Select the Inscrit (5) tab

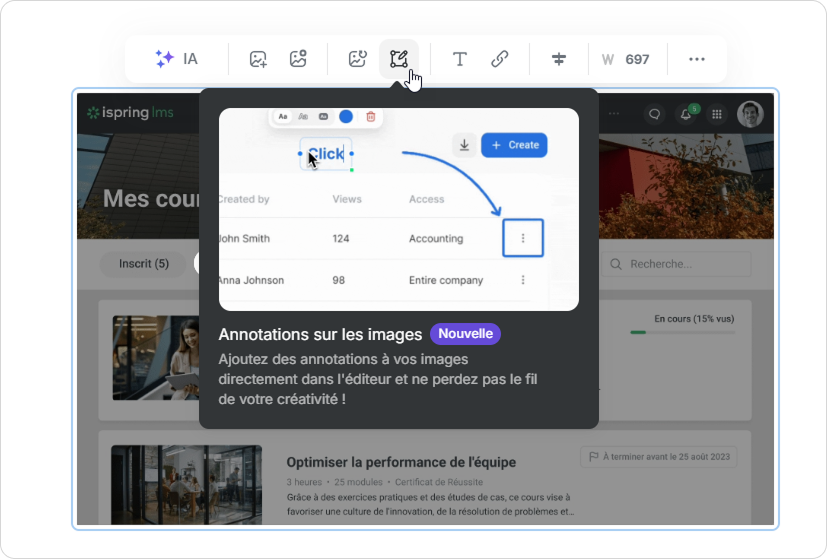tap(144, 264)
